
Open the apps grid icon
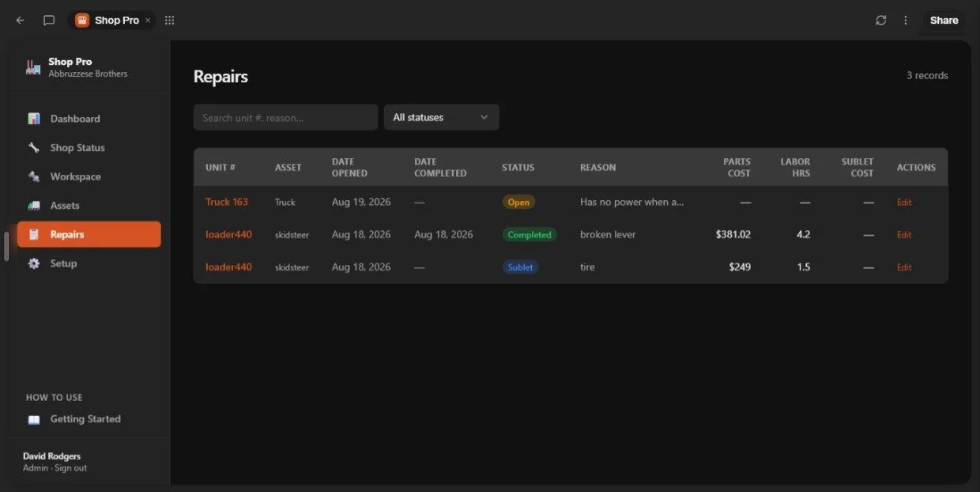click(169, 21)
